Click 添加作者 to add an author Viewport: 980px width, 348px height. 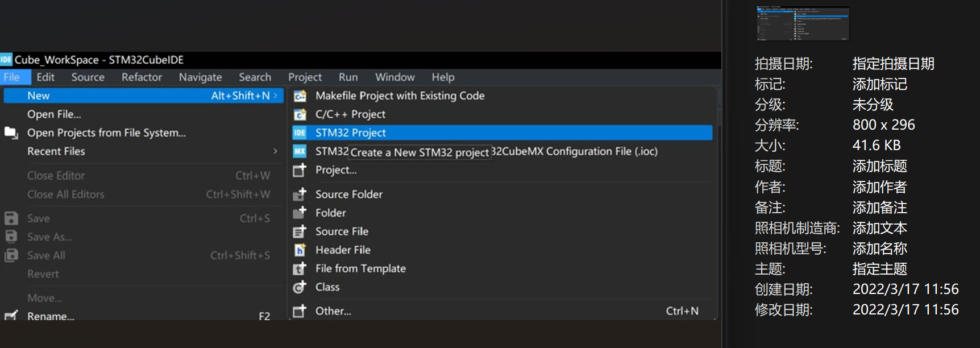(879, 187)
